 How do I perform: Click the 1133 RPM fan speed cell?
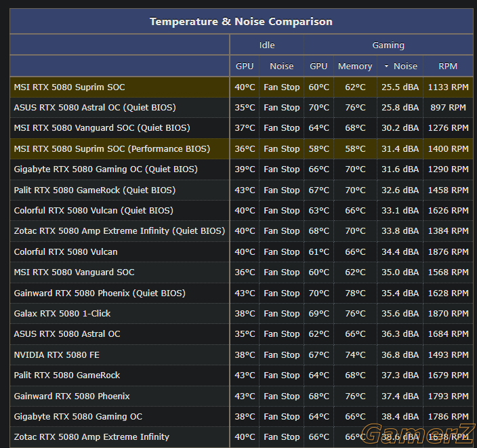[x=448, y=87]
